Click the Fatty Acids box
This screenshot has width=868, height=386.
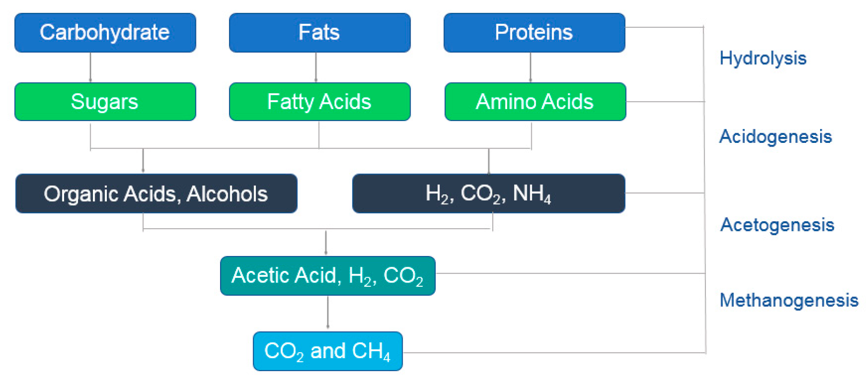click(x=320, y=102)
